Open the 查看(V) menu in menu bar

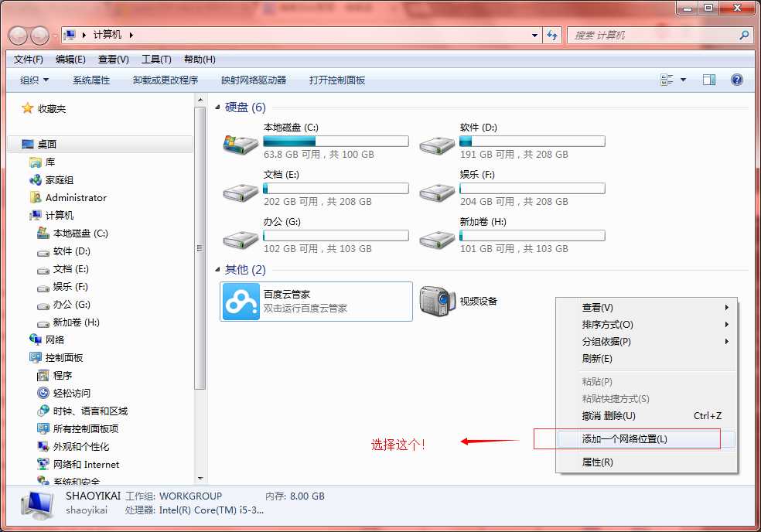click(x=114, y=60)
